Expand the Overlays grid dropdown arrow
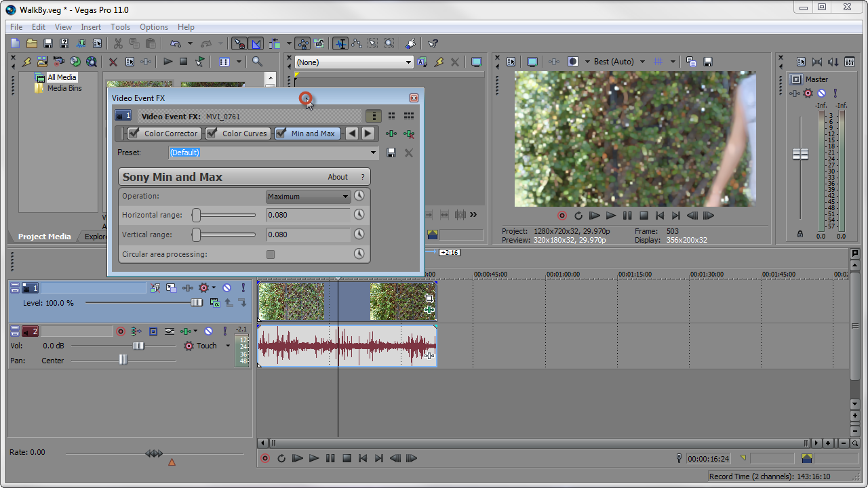 point(673,62)
